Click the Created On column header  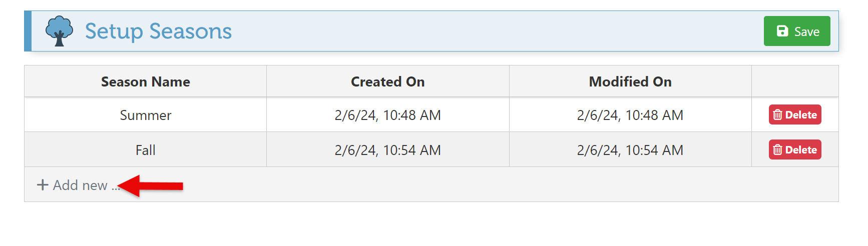(x=387, y=81)
